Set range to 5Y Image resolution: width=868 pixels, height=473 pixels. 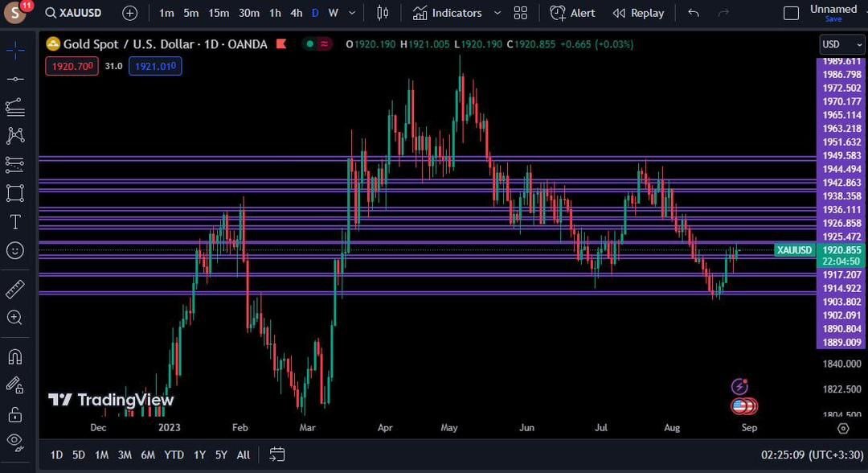pyautogui.click(x=221, y=454)
